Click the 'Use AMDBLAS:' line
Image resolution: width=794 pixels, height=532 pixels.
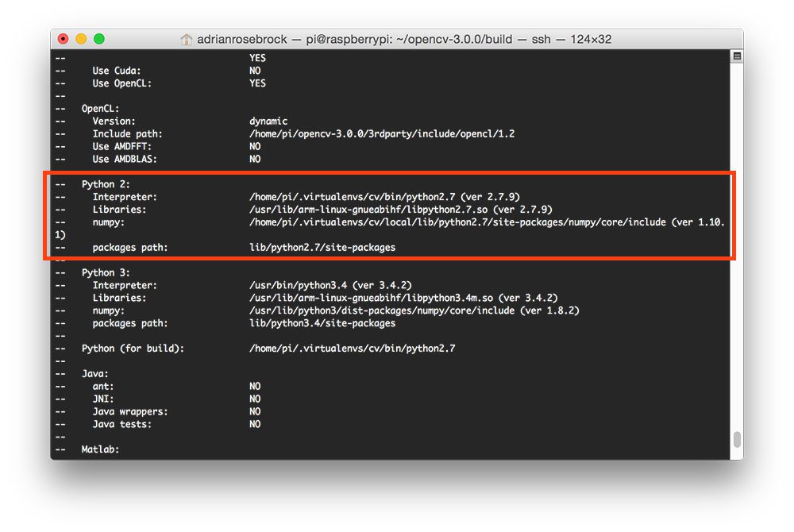175,159
